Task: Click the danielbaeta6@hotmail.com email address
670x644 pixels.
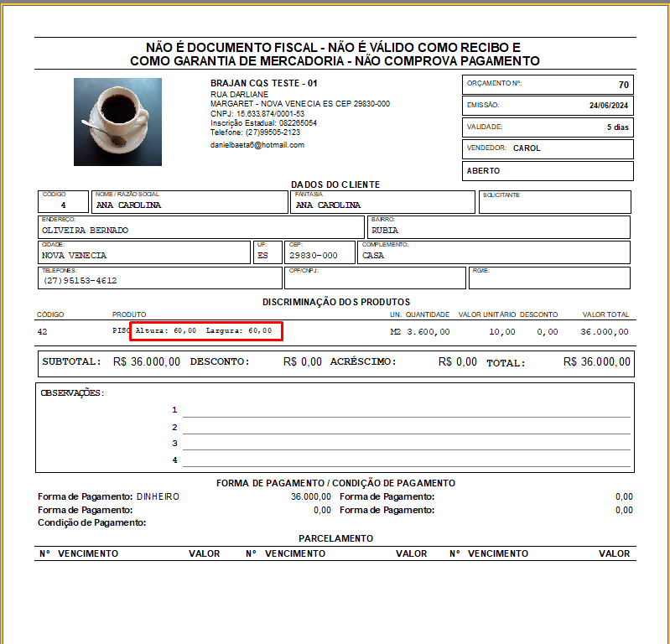Action: (x=257, y=145)
